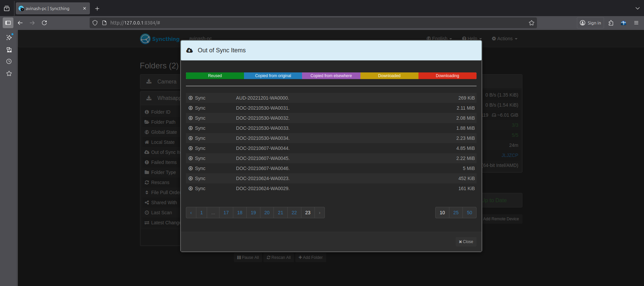The image size is (644, 286).
Task: Go to previous page arrow in pagination
Action: (x=191, y=213)
